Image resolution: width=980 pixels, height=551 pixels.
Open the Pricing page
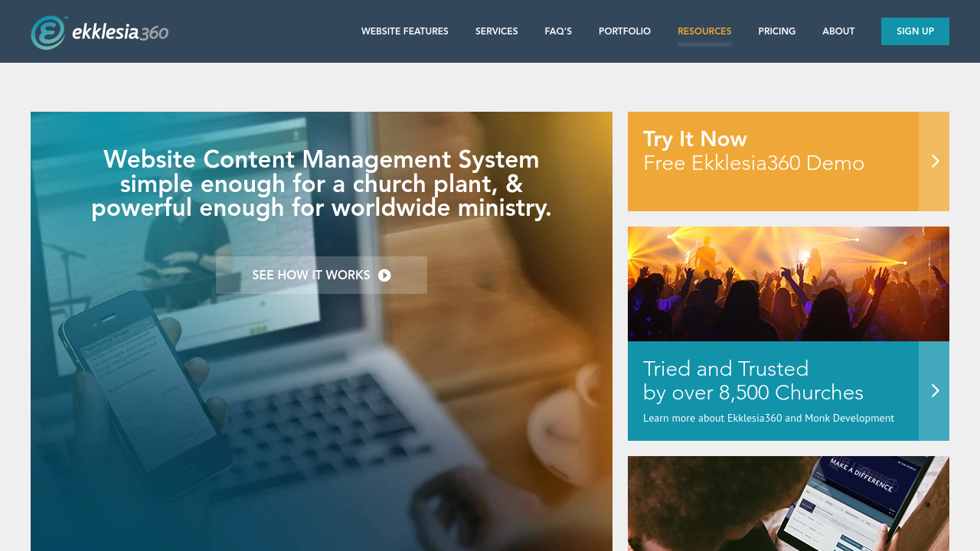(x=776, y=31)
